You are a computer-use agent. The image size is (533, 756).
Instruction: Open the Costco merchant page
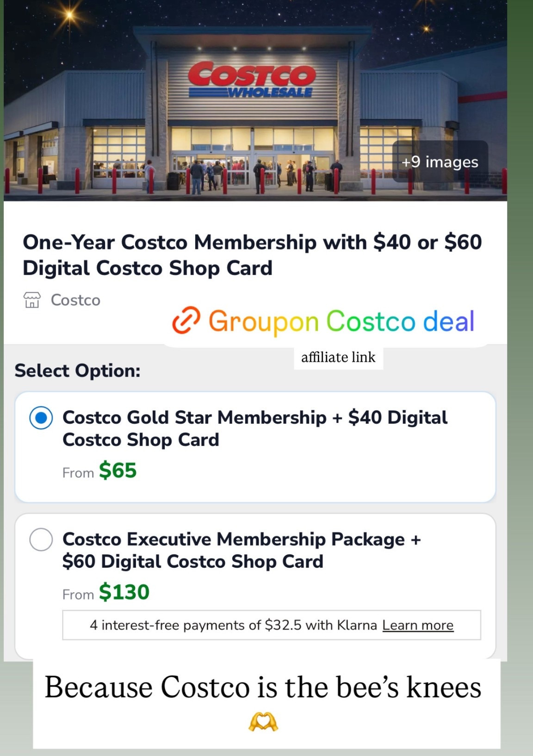point(75,300)
